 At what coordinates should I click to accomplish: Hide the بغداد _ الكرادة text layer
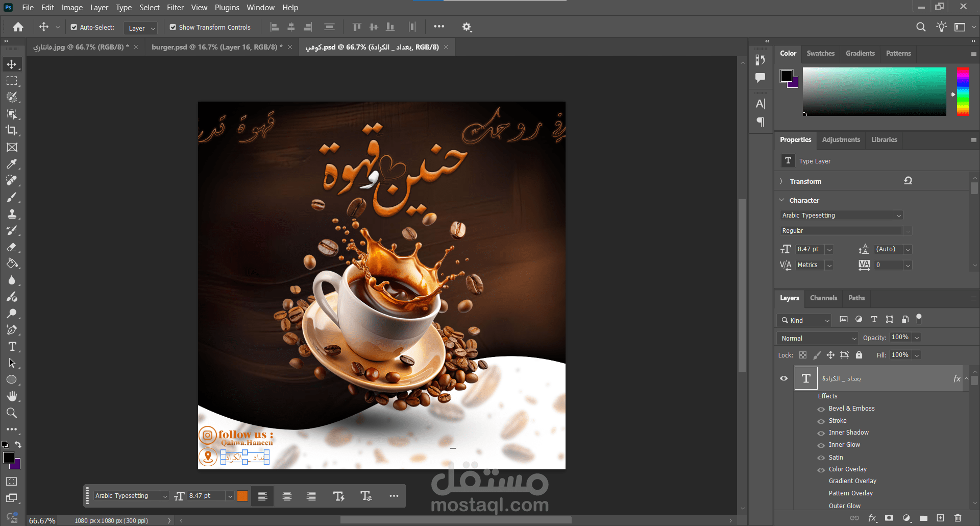coord(784,378)
